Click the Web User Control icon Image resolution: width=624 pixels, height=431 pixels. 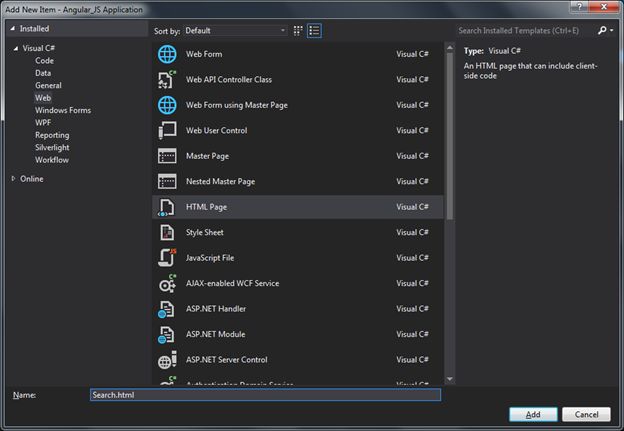click(167, 131)
